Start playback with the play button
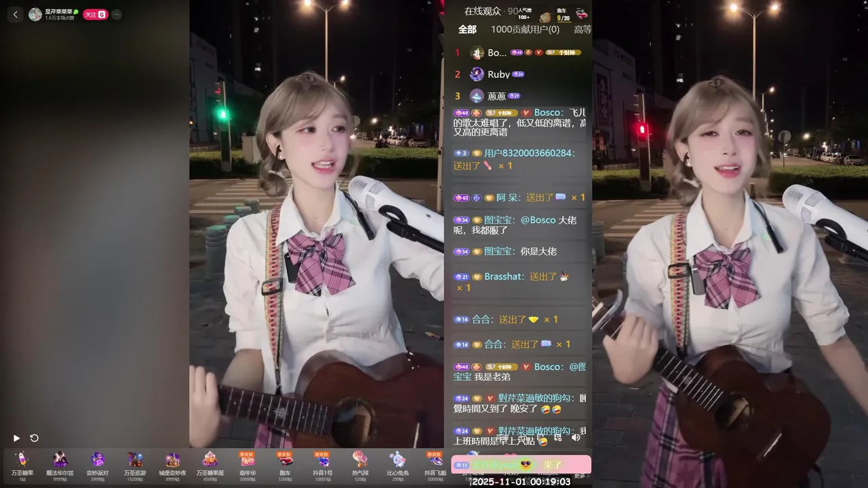 coord(17,438)
